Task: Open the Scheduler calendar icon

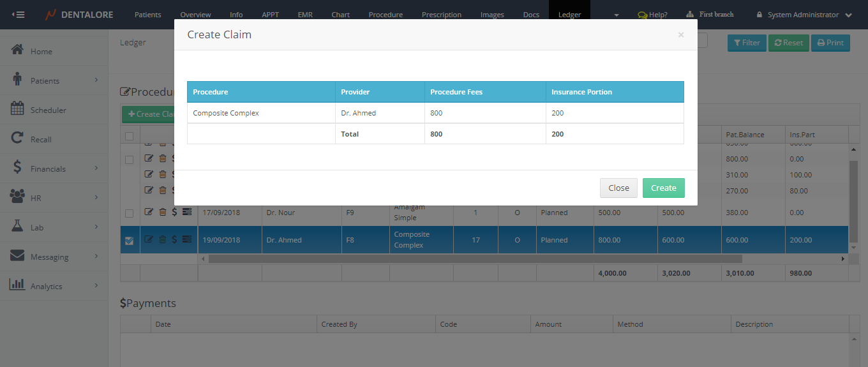Action: (17, 109)
